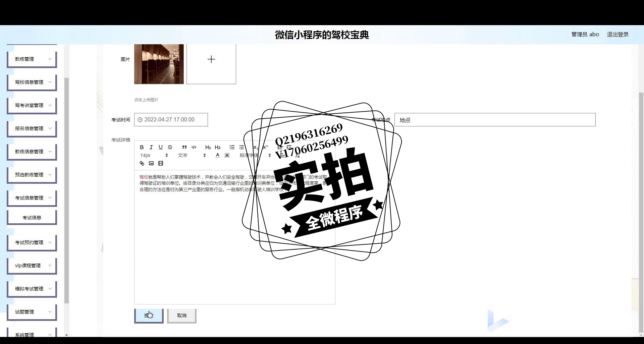The height and width of the screenshot is (344, 644).
Task: Insert code block in editor
Action: (194, 147)
